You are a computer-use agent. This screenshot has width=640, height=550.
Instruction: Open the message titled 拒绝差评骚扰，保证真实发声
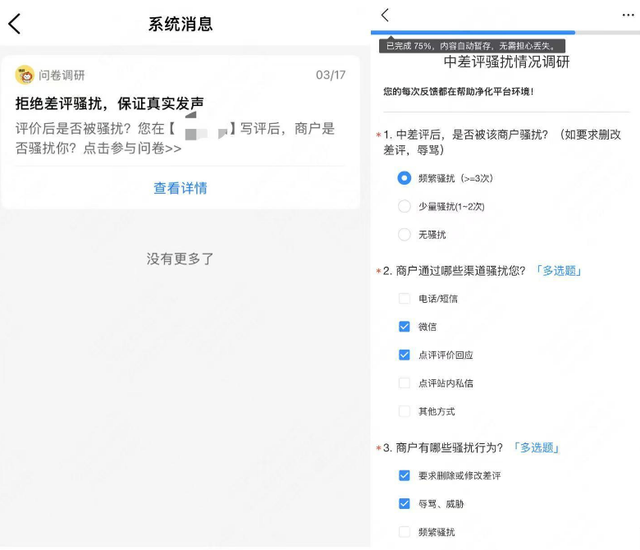(109, 103)
